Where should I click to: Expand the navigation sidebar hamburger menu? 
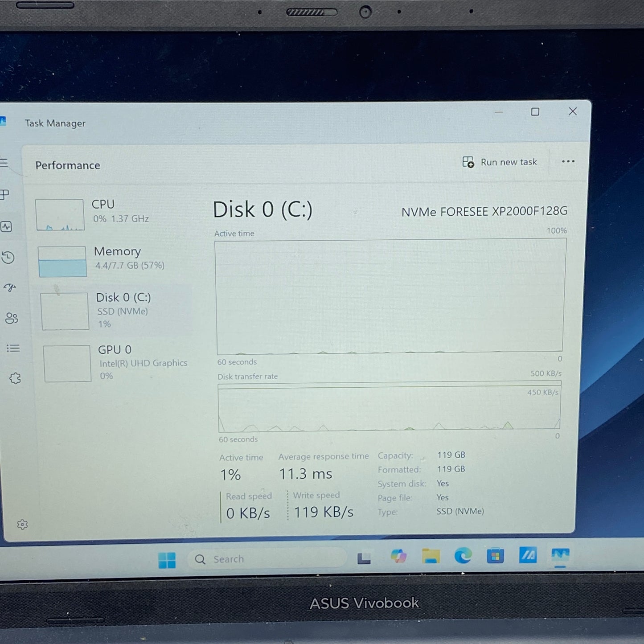(4, 163)
